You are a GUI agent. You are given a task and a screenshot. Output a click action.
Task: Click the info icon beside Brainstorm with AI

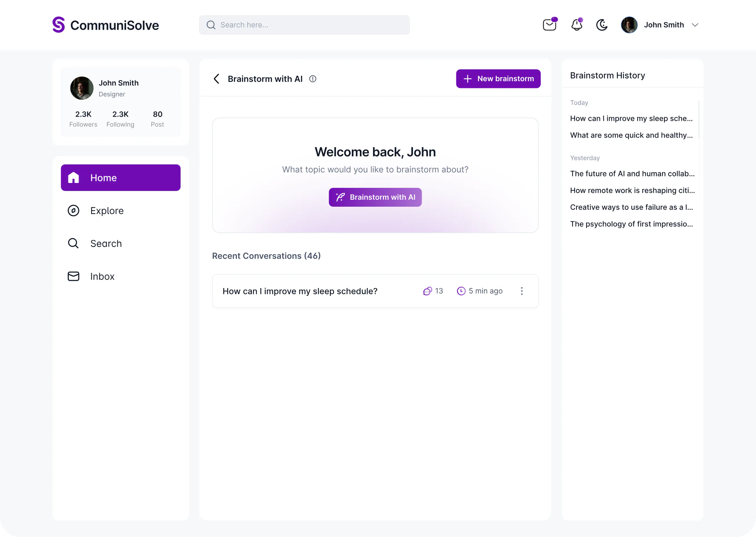313,79
